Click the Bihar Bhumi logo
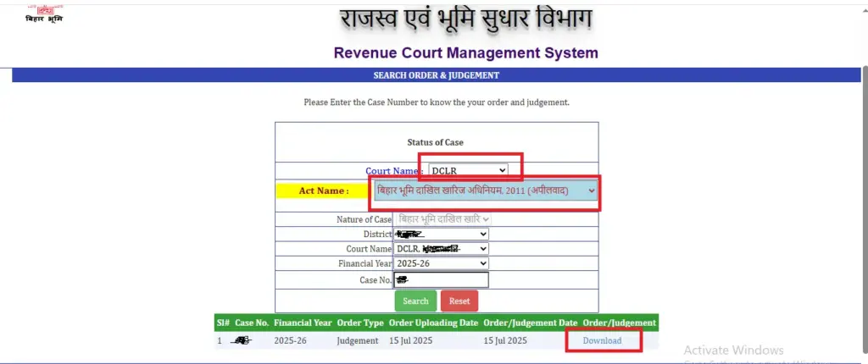The height and width of the screenshot is (364, 868). (43, 12)
